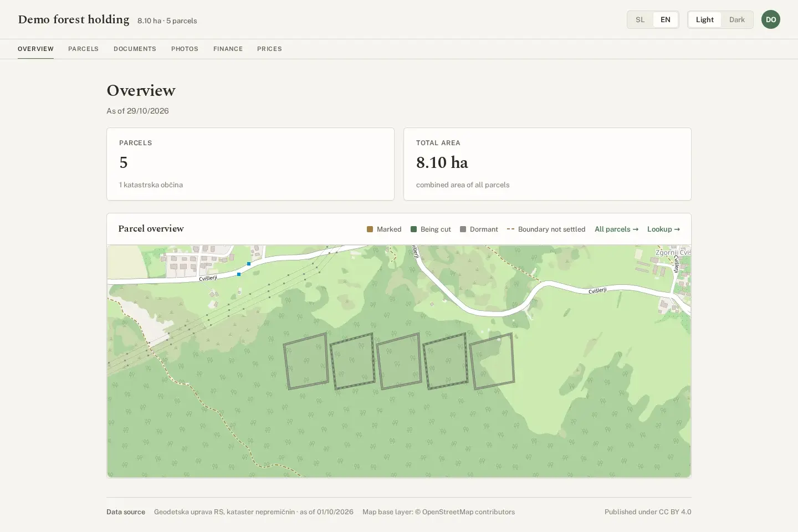This screenshot has height=532, width=798.
Task: Click the Total area card
Action: coord(548,164)
